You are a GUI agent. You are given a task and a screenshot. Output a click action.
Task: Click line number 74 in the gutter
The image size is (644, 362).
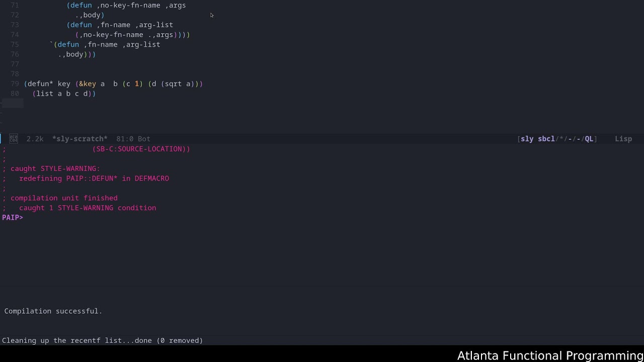point(15,35)
